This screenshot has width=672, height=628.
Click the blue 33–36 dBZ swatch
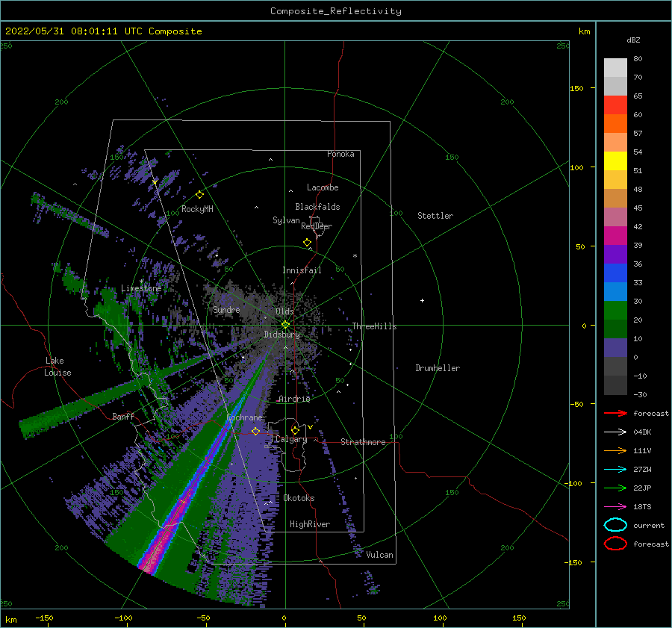tap(615, 273)
